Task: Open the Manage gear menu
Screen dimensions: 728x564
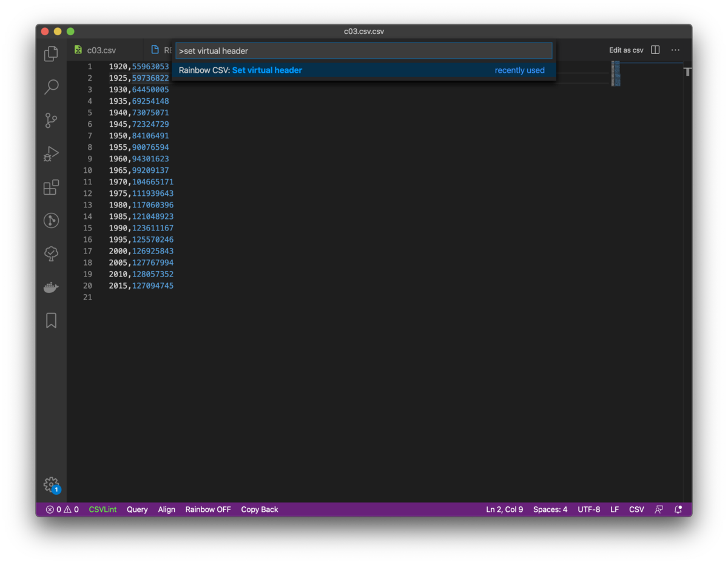Action: click(x=51, y=484)
